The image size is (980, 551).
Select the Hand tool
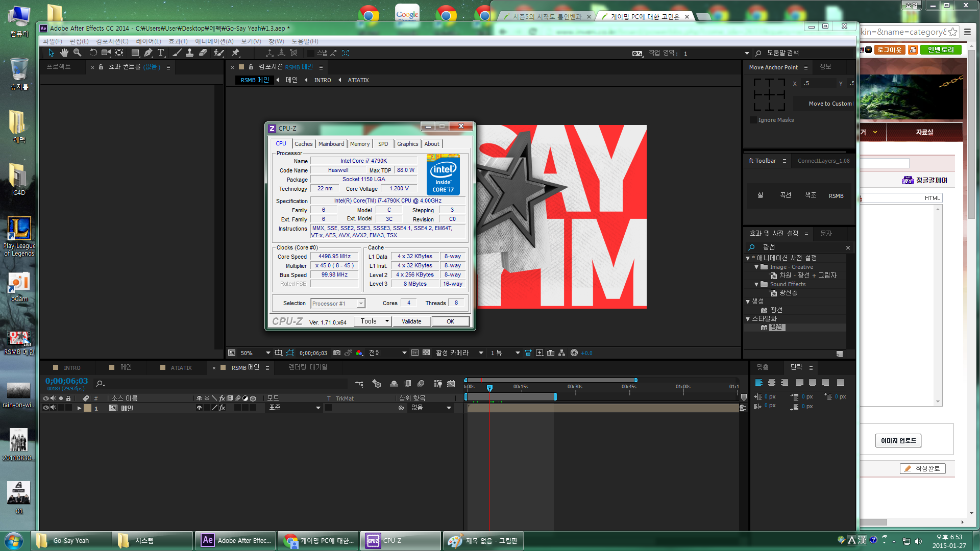pos(64,53)
